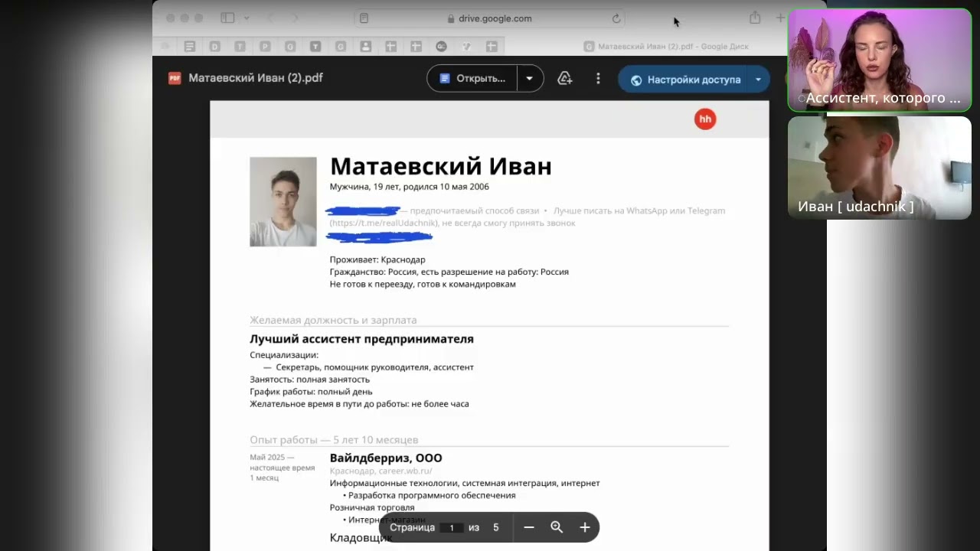Viewport: 980px width, 551px height.
Task: Click the reader view icon in address bar
Action: click(364, 18)
